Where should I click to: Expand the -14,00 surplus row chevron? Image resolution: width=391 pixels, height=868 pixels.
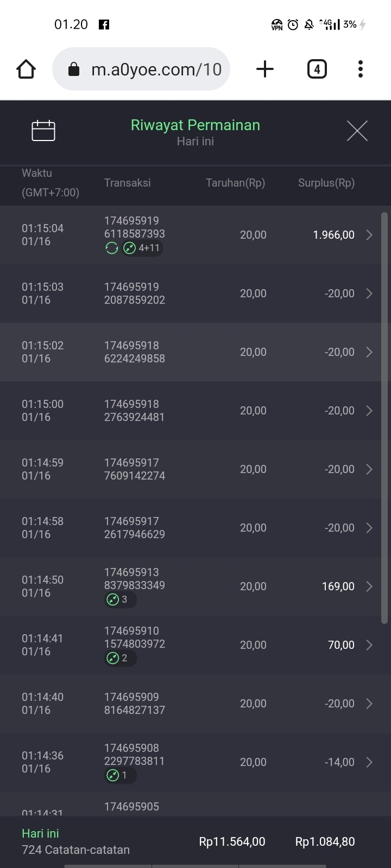[x=369, y=762]
